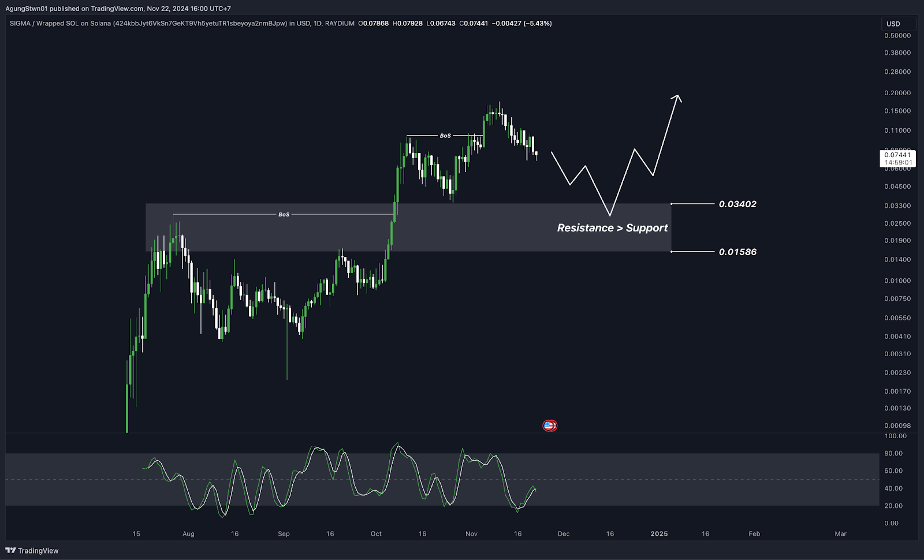Click the Aug label on time axis

coord(188,534)
